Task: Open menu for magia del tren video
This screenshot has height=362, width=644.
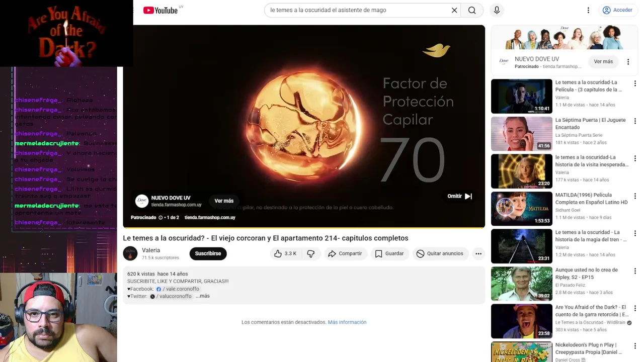Action: click(635, 233)
